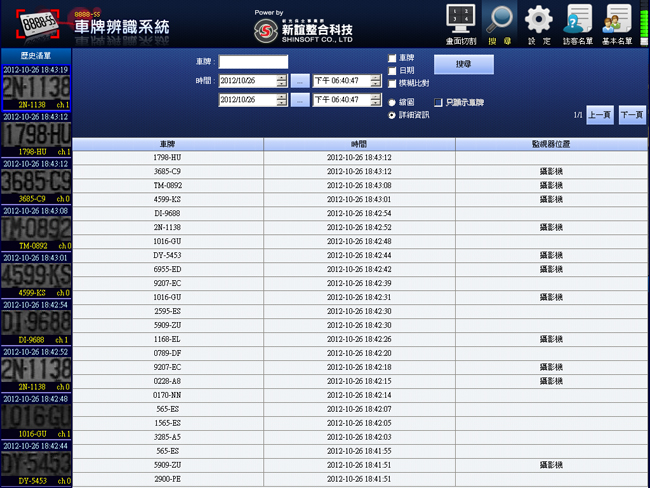The width and height of the screenshot is (650, 488).
Task: Enable the license plate filter checkbox
Action: pyautogui.click(x=392, y=58)
